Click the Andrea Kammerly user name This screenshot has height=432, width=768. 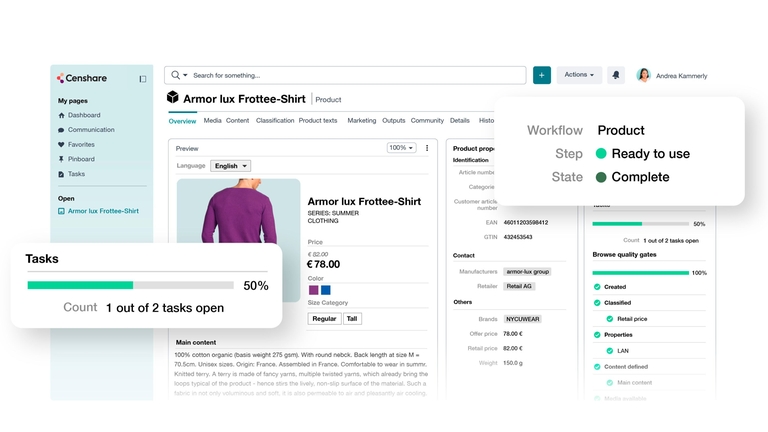(681, 76)
